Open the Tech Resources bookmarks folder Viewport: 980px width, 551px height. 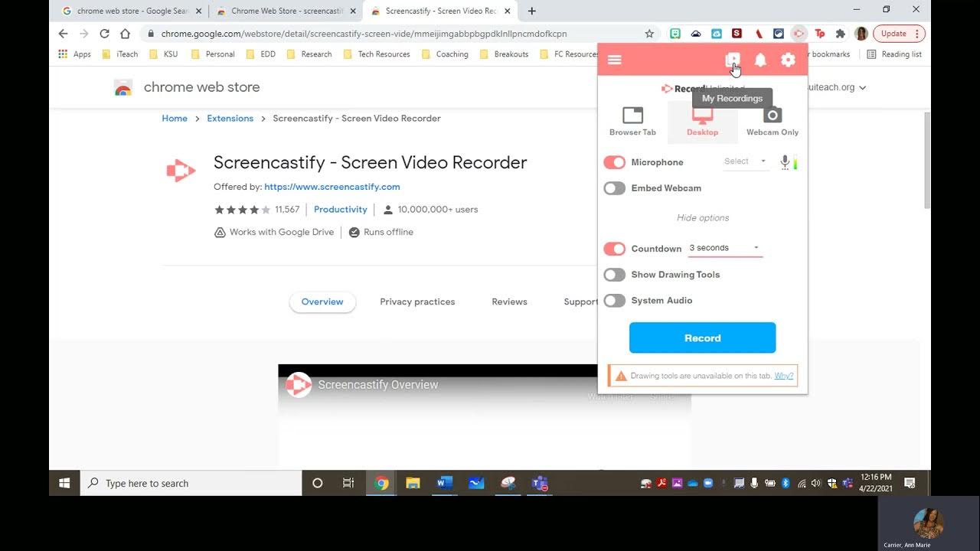(x=377, y=54)
